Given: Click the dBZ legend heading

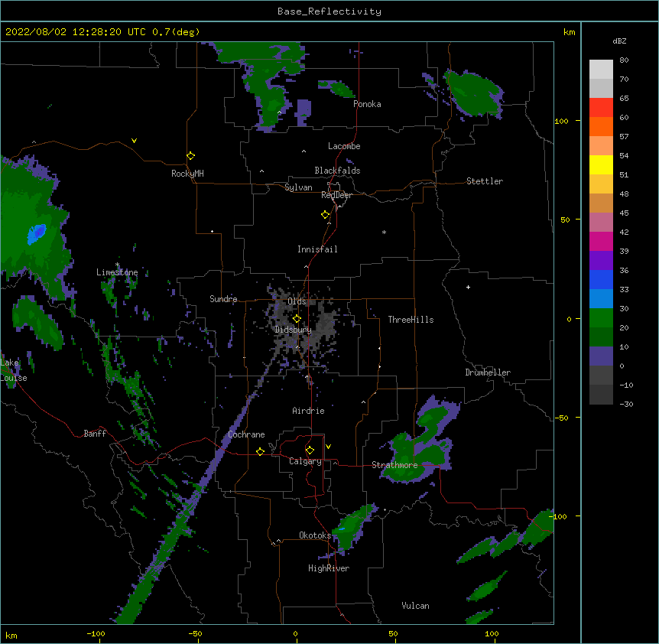Looking at the screenshot, I should pyautogui.click(x=619, y=41).
